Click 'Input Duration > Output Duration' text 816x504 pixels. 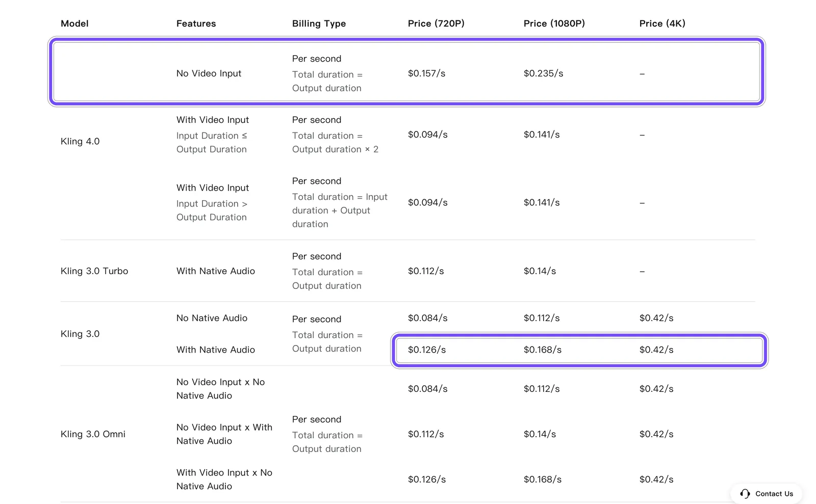coord(212,210)
